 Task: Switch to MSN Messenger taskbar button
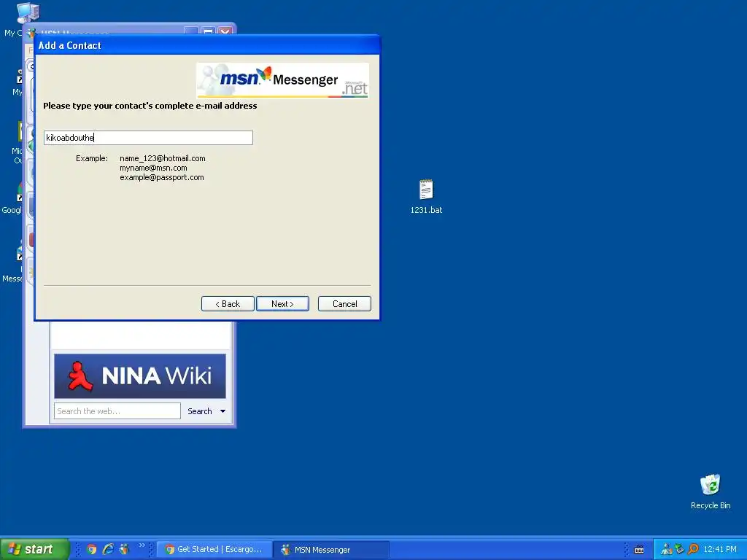coord(331,550)
